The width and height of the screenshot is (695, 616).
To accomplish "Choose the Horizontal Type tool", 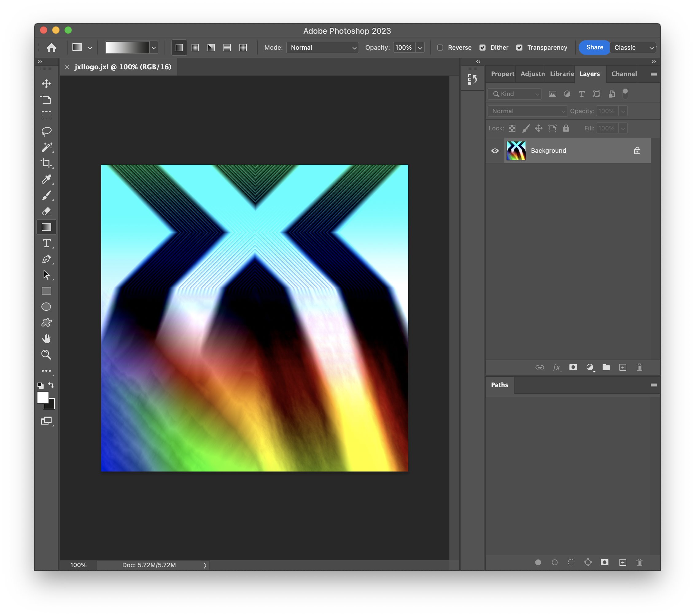I will point(47,243).
